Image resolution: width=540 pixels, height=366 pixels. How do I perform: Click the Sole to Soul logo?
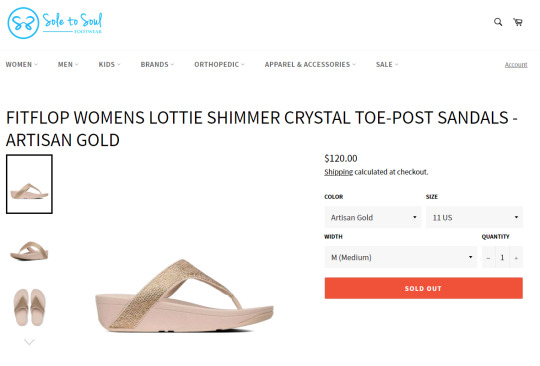(55, 23)
